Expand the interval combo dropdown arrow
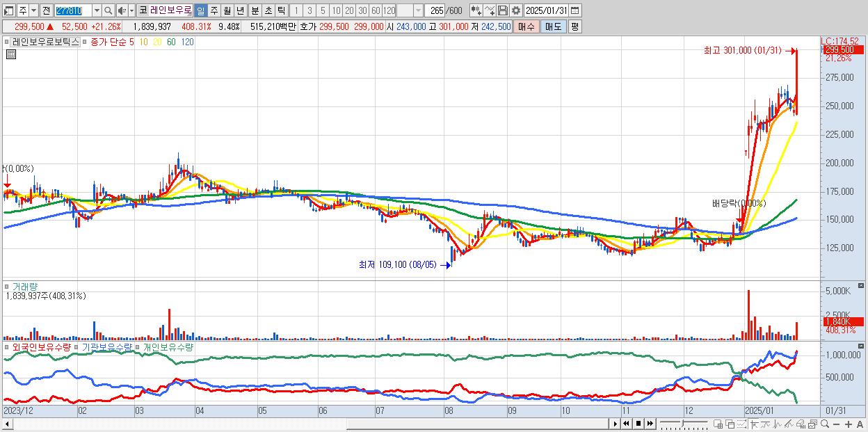The height and width of the screenshot is (432, 868). coord(418,10)
